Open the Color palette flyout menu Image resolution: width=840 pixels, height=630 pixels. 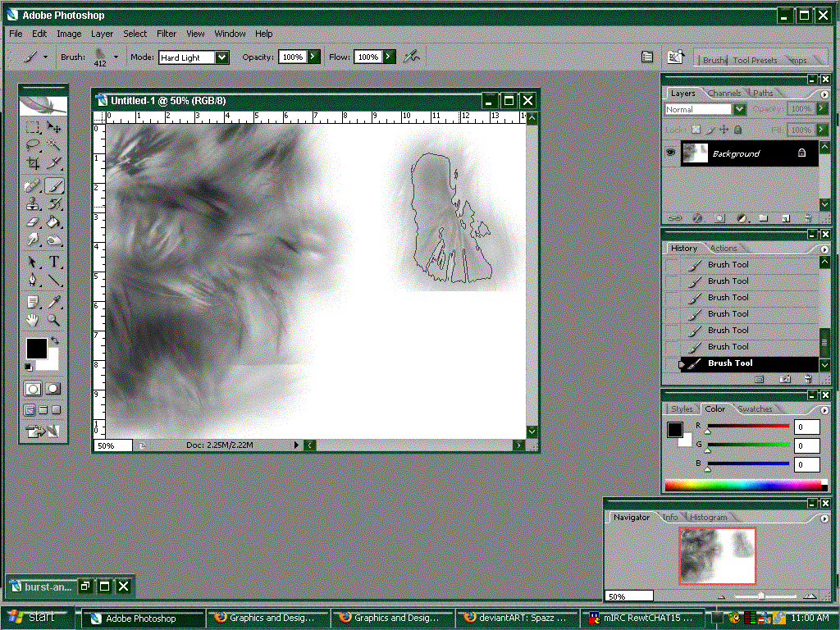pyautogui.click(x=824, y=410)
